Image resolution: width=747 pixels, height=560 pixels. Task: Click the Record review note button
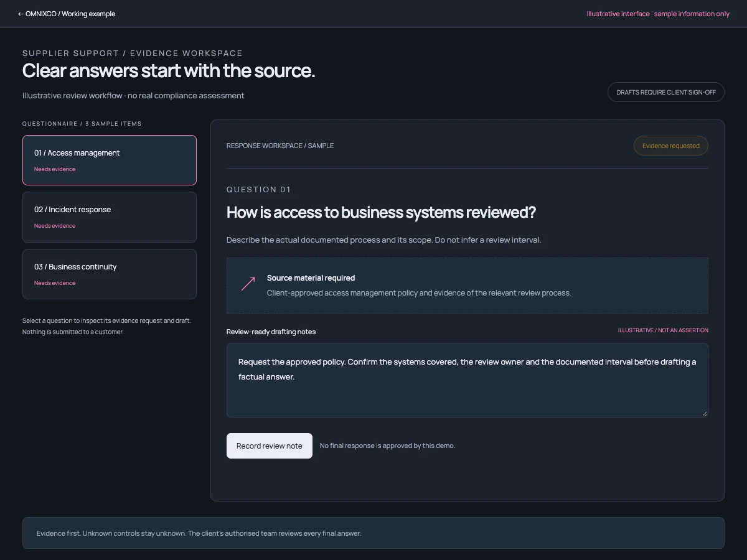270,446
